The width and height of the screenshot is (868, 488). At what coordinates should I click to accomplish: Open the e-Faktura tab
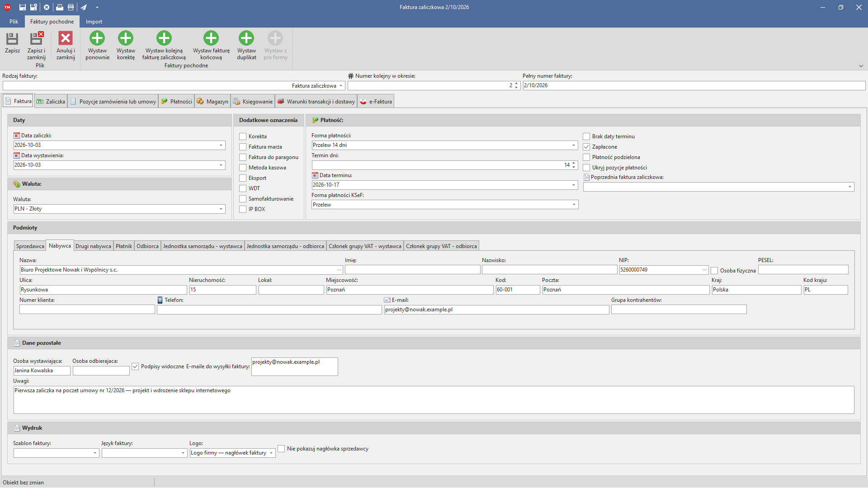(376, 102)
